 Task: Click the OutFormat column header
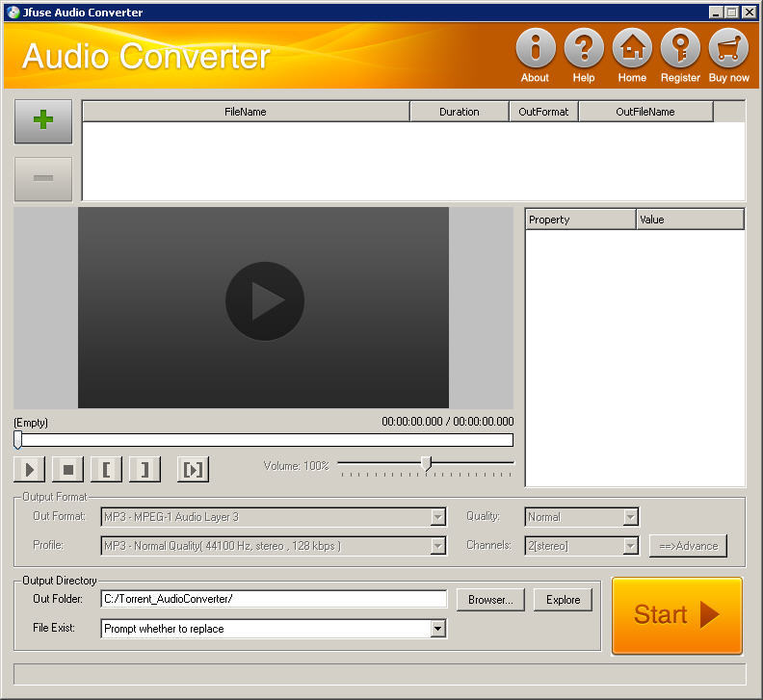pos(543,112)
